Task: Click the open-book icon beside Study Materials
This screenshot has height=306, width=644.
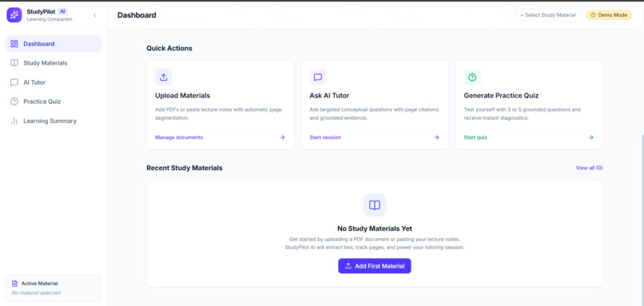Action: (14, 63)
